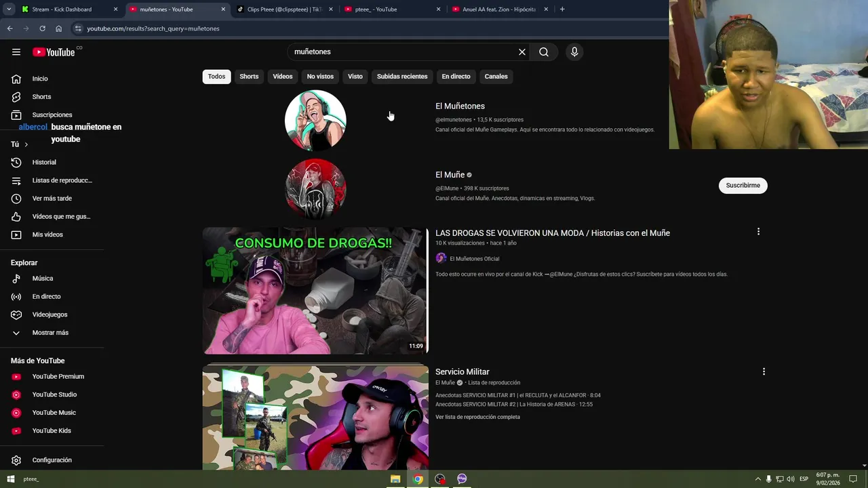
Task: Subscribe to El Muñe channel
Action: [743, 185]
